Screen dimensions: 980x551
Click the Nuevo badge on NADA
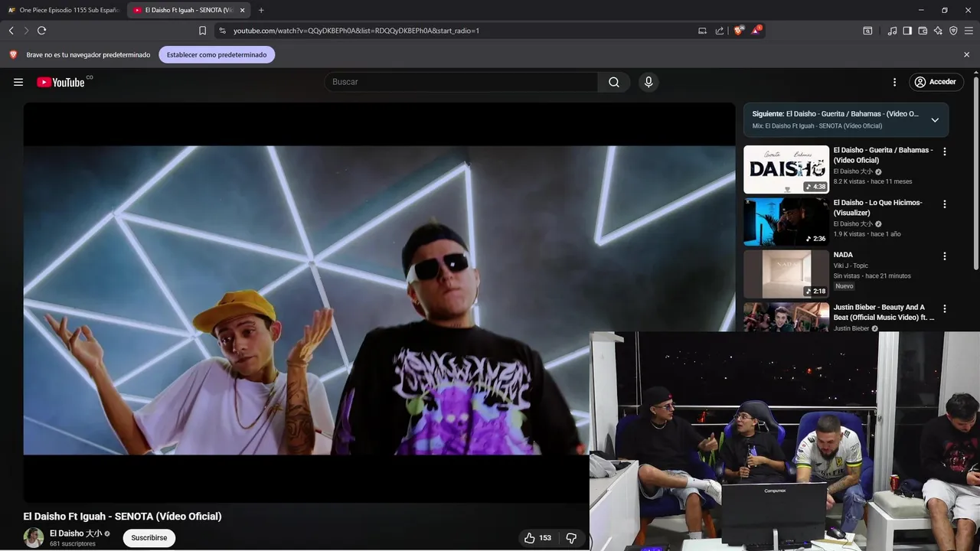pos(844,286)
